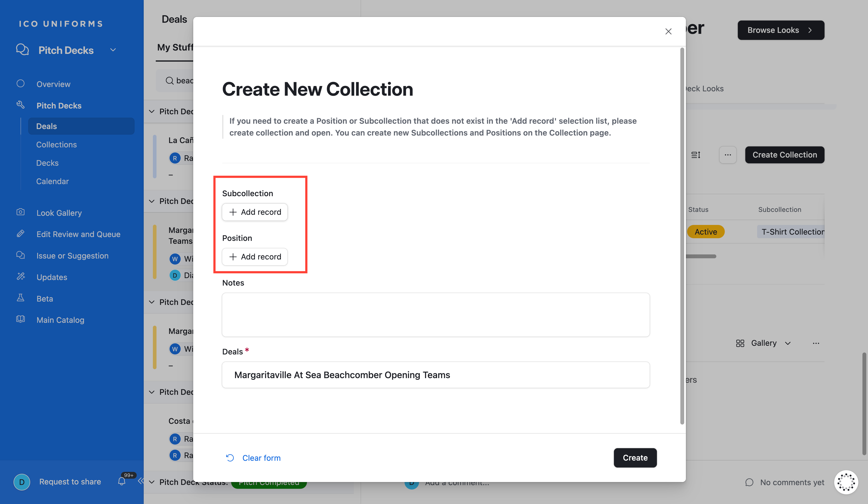
Task: Click the Edit Review and Queue pencil icon
Action: pyautogui.click(x=21, y=234)
